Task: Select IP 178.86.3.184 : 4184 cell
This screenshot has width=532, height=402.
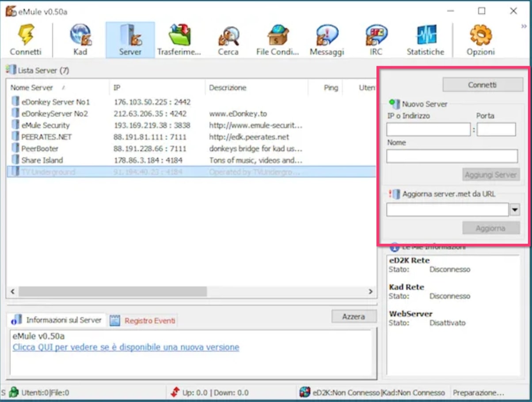Action: pyautogui.click(x=148, y=160)
